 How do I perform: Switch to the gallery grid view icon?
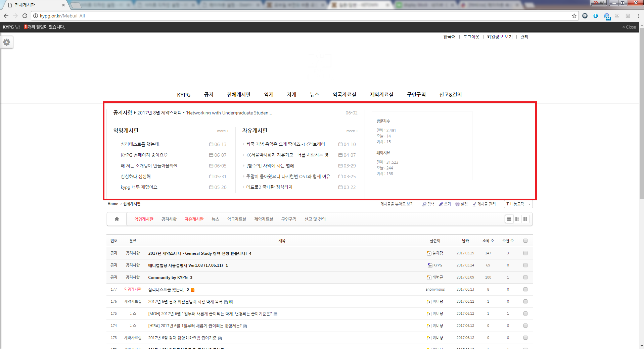[x=525, y=219]
